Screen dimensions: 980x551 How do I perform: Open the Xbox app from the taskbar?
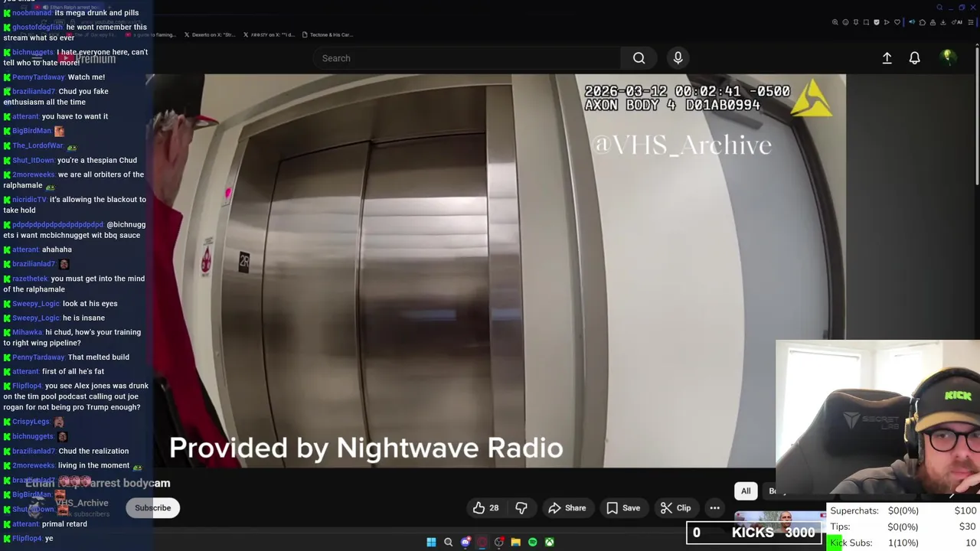click(549, 542)
